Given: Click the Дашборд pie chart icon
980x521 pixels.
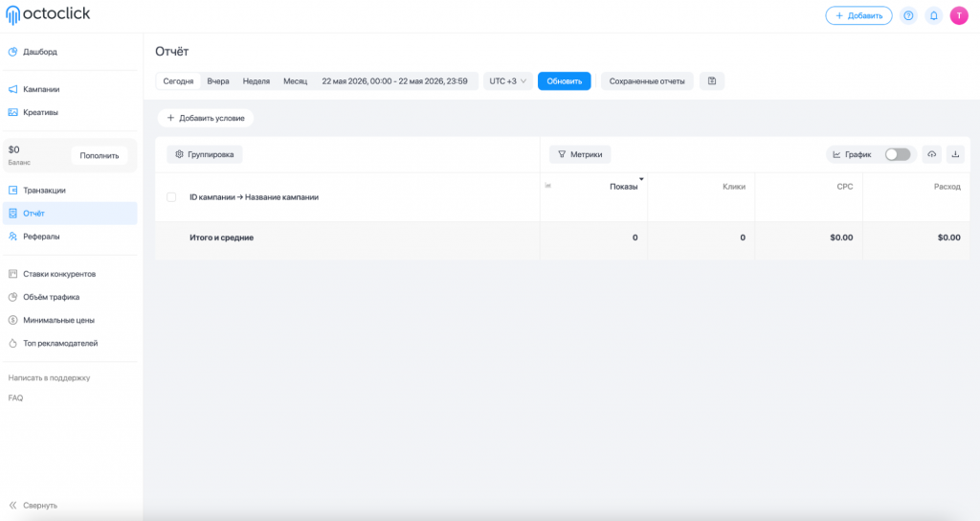Looking at the screenshot, I should [x=12, y=52].
